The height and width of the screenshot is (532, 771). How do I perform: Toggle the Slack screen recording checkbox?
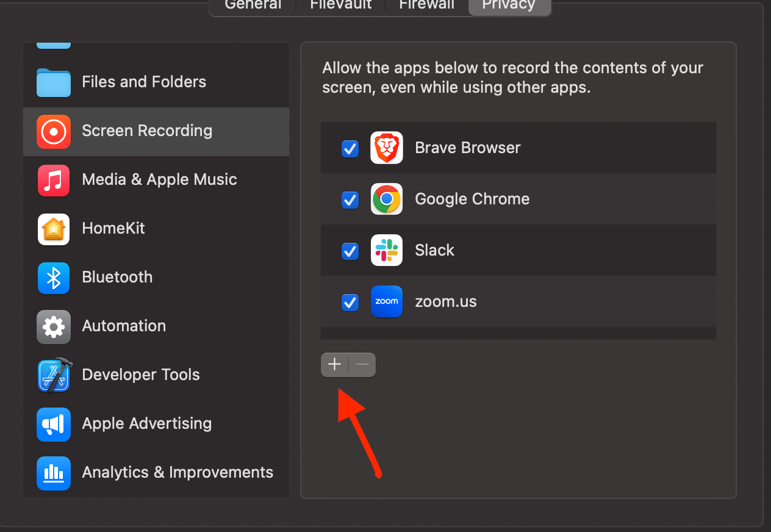tap(350, 251)
